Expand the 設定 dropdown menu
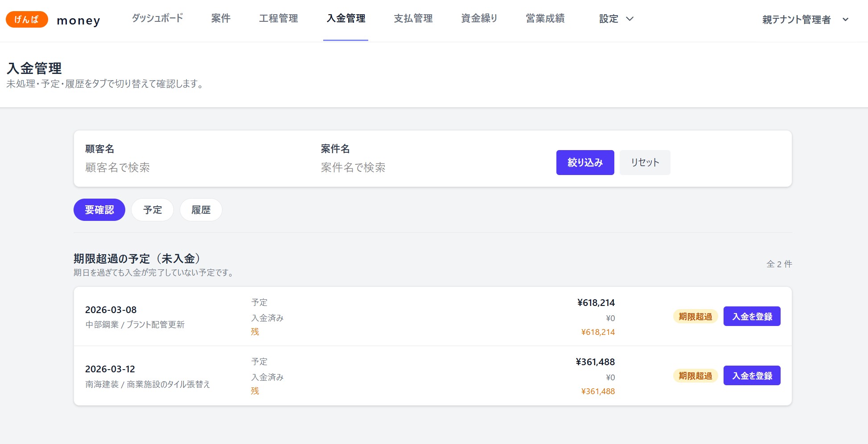This screenshot has height=444, width=868. point(615,19)
